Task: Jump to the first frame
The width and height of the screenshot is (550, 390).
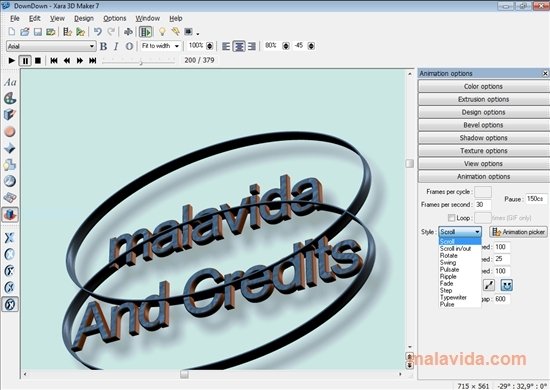Action: (x=54, y=61)
